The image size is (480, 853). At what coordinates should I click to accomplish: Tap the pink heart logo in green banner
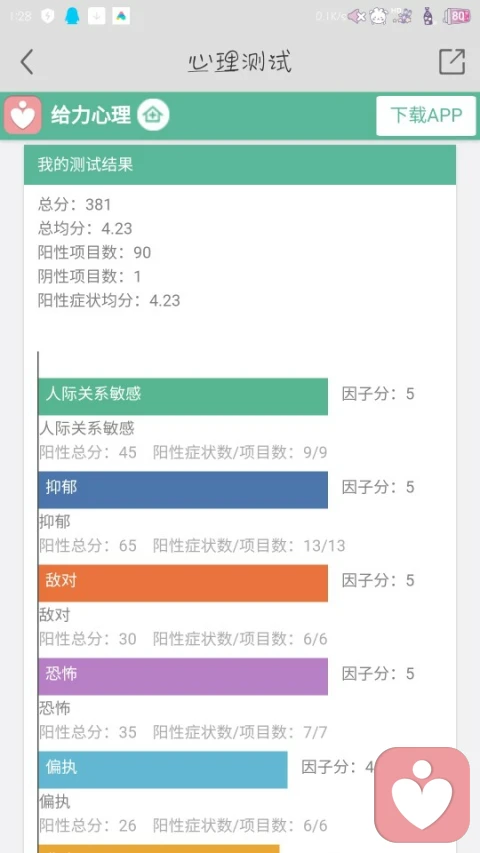(x=23, y=115)
